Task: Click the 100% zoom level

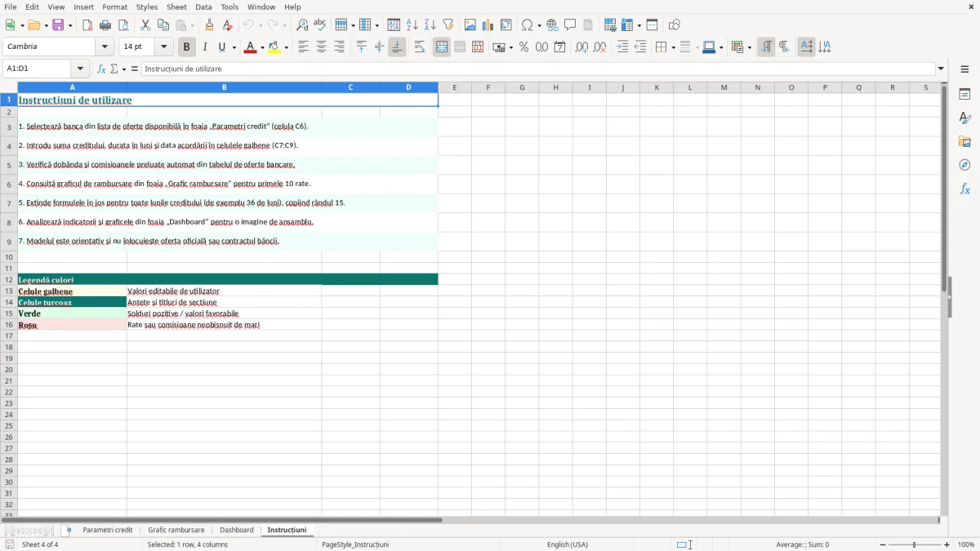Action: (x=966, y=544)
